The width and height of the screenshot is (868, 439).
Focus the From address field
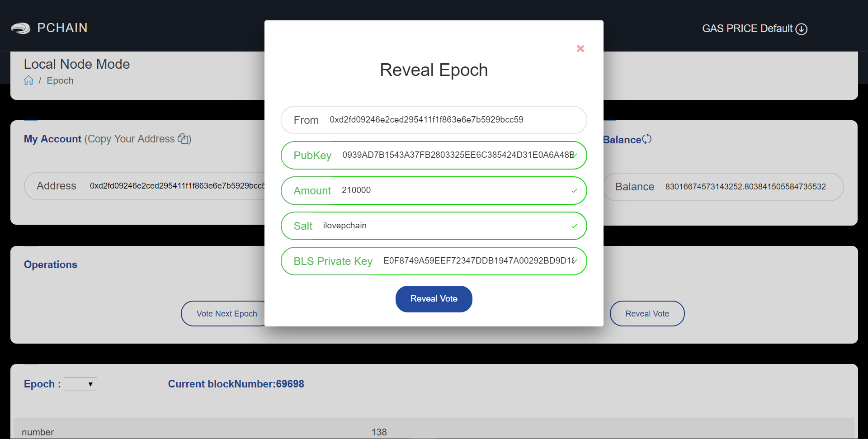[434, 120]
